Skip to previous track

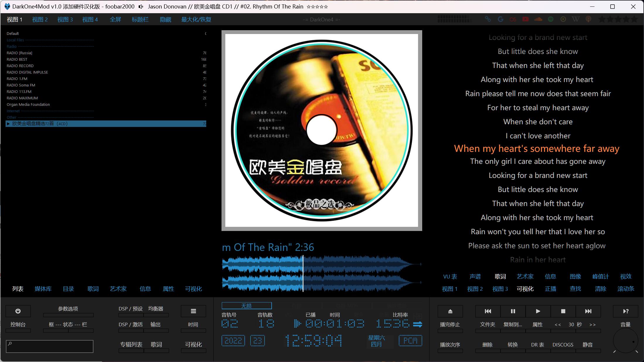tap(488, 311)
